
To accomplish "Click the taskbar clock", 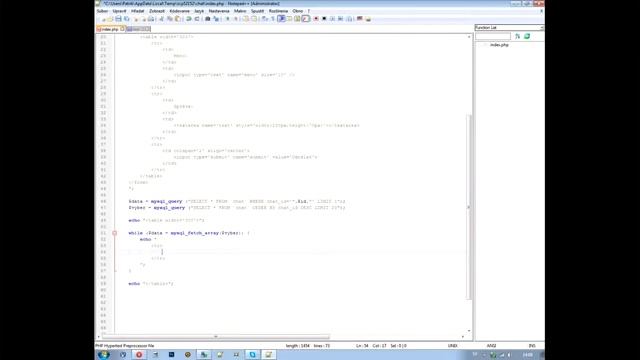I will pos(528,355).
